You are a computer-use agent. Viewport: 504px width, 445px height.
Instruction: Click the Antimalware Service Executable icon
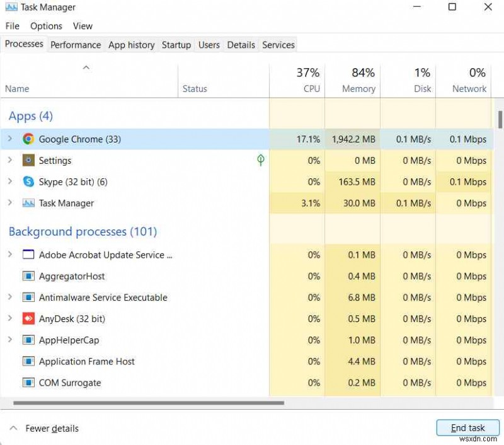[28, 297]
